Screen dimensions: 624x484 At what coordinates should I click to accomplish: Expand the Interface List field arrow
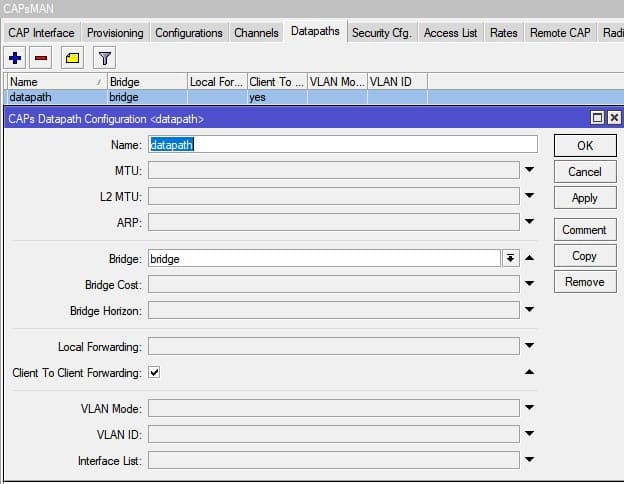point(529,459)
